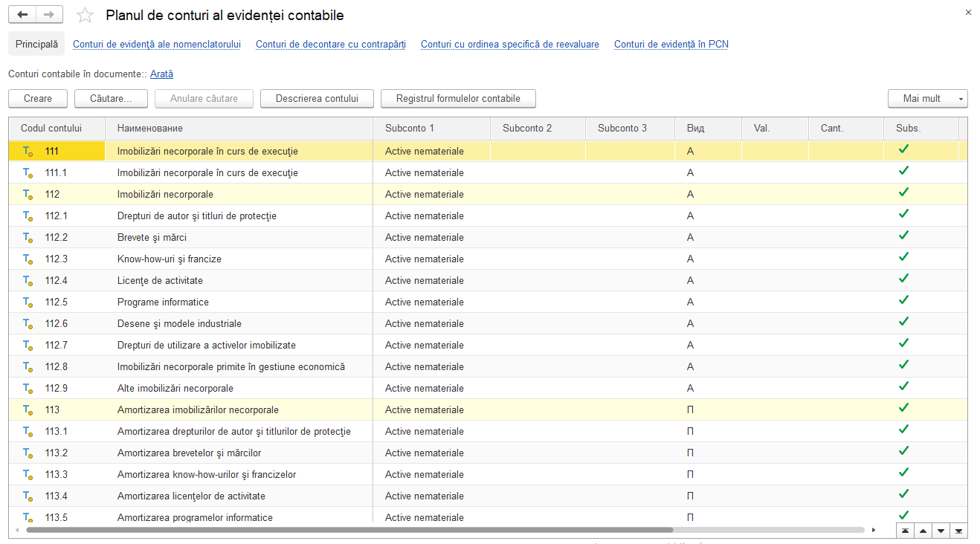Move up one row using arrow icon
This screenshot has height=544, width=980.
click(923, 531)
